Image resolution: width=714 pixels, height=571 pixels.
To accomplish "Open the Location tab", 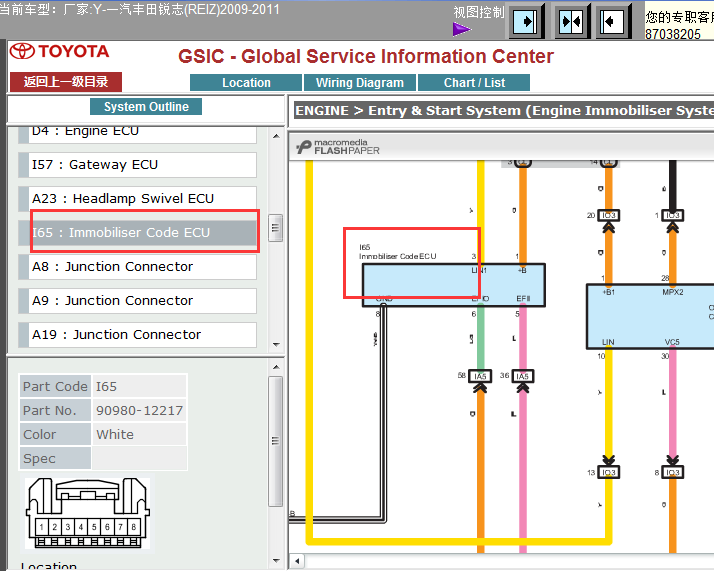I will [246, 83].
